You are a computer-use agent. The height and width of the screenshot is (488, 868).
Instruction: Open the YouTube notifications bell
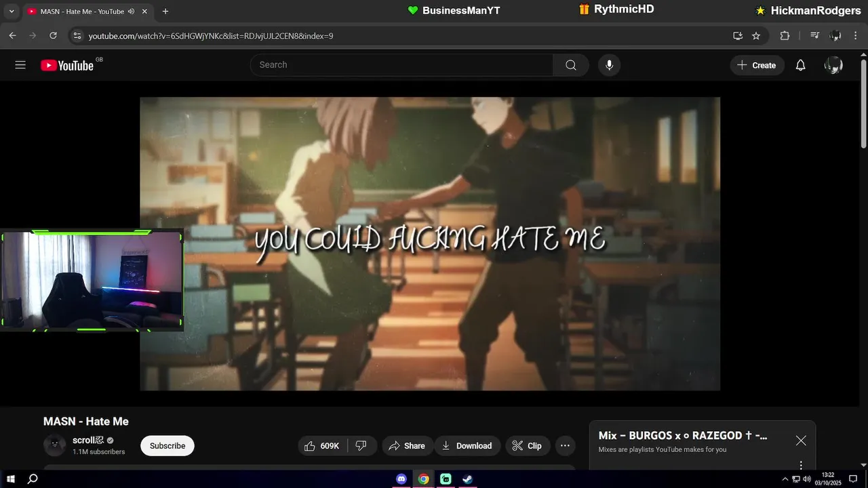[800, 65]
